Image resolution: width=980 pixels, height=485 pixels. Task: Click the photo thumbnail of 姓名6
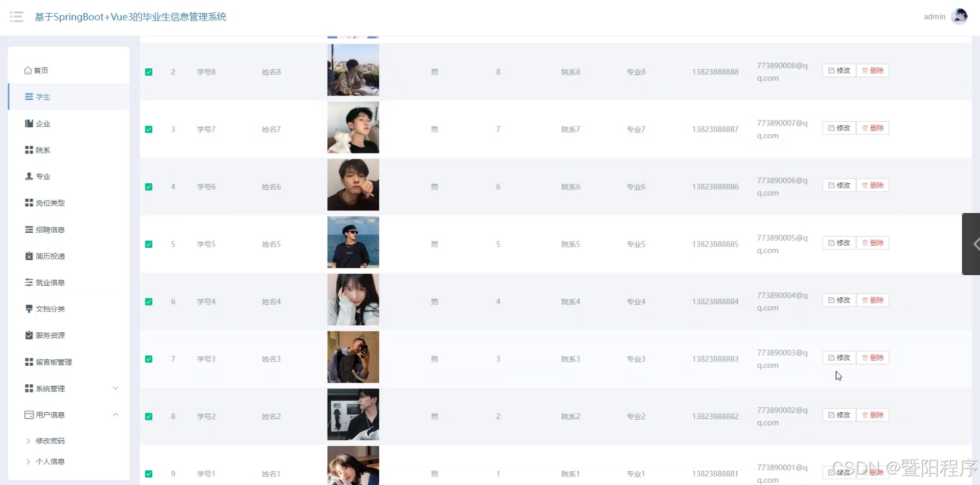(x=353, y=185)
